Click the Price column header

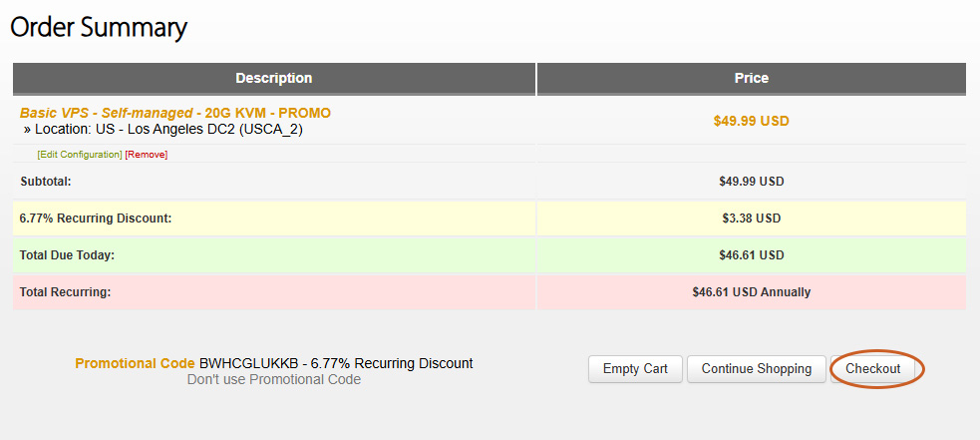click(751, 78)
